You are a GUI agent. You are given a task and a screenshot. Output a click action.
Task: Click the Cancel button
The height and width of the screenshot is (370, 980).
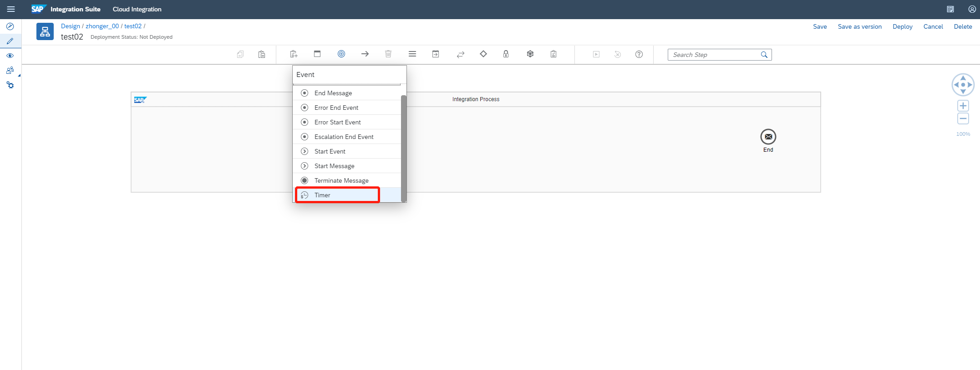click(x=933, y=26)
